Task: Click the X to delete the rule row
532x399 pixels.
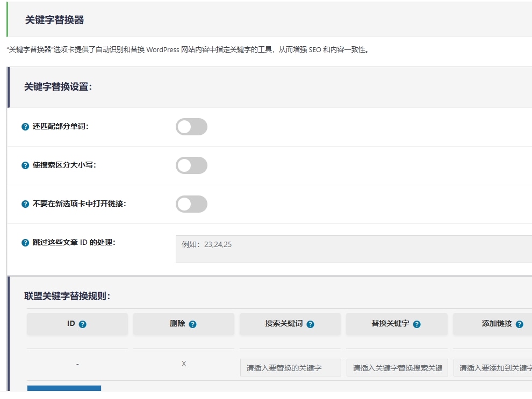Action: [184, 364]
